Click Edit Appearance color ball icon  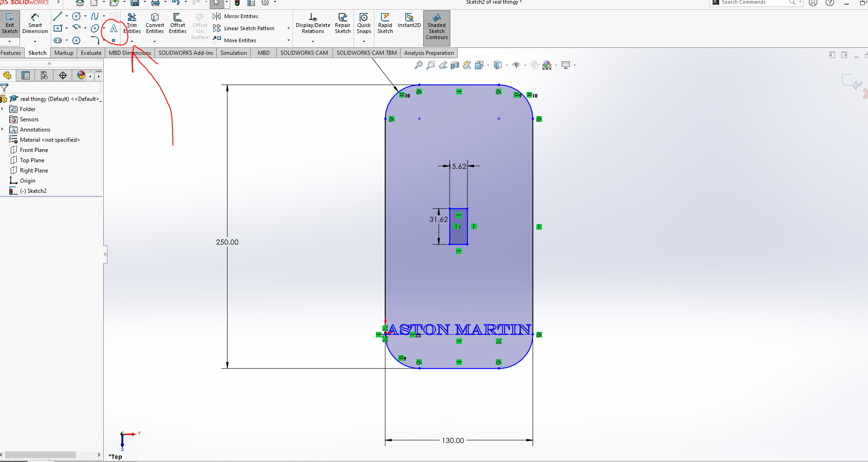pos(535,65)
